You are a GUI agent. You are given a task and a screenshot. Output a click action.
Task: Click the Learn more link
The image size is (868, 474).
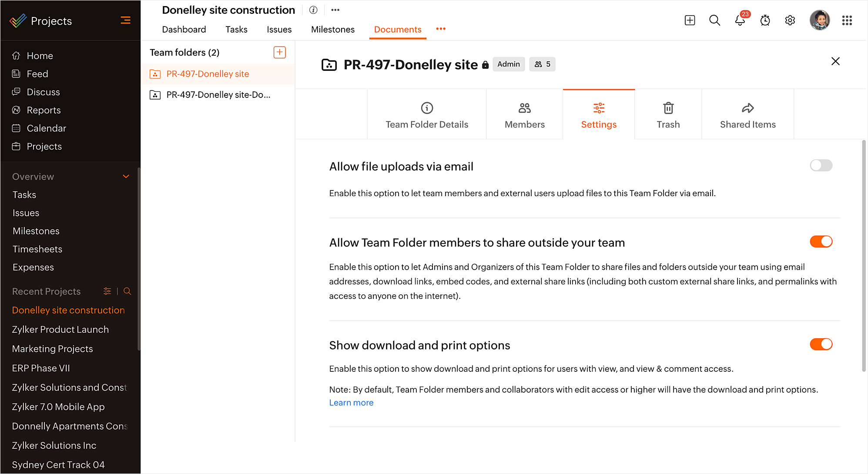click(x=351, y=403)
